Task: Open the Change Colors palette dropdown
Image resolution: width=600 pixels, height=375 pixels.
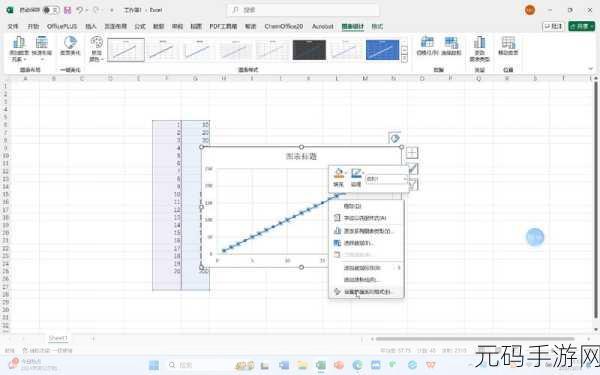Action: tap(96, 49)
